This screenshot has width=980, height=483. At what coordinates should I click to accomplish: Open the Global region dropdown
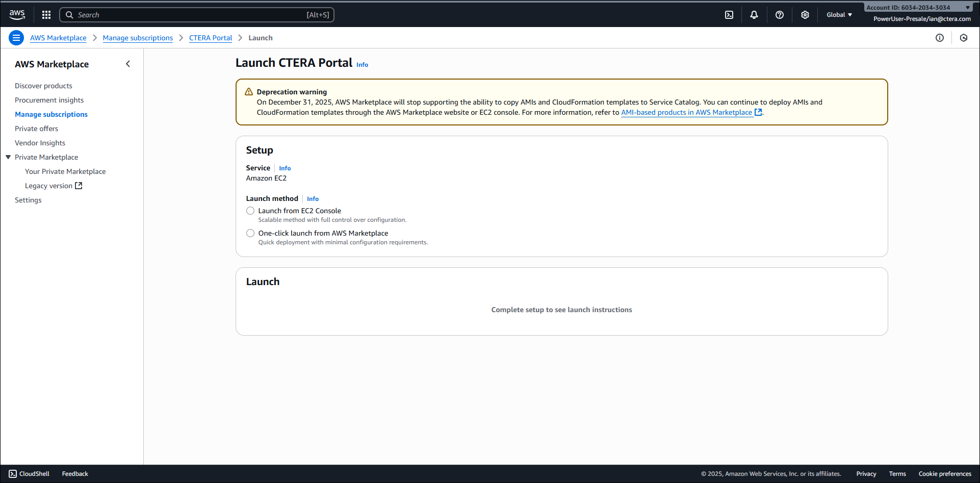point(839,15)
